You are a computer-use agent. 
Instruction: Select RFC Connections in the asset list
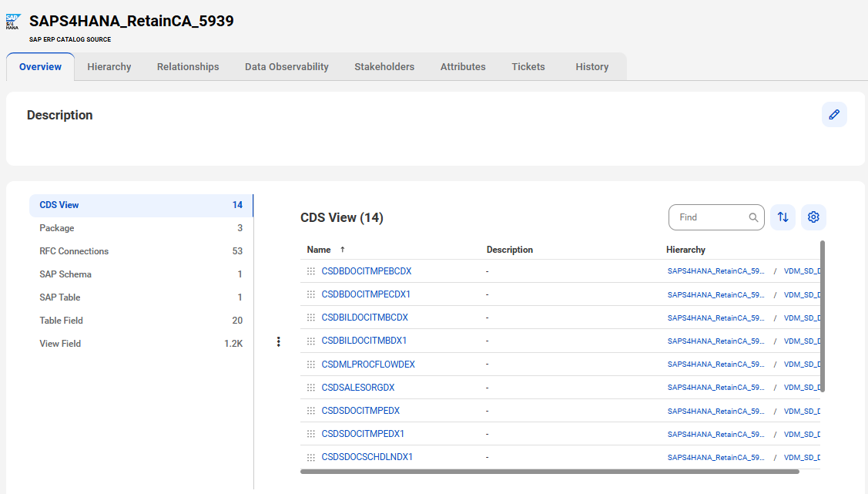tap(141, 251)
